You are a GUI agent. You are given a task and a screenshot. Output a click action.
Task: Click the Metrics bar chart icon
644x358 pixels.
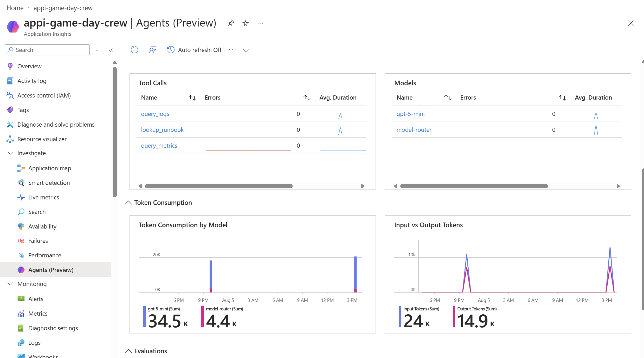[21, 314]
